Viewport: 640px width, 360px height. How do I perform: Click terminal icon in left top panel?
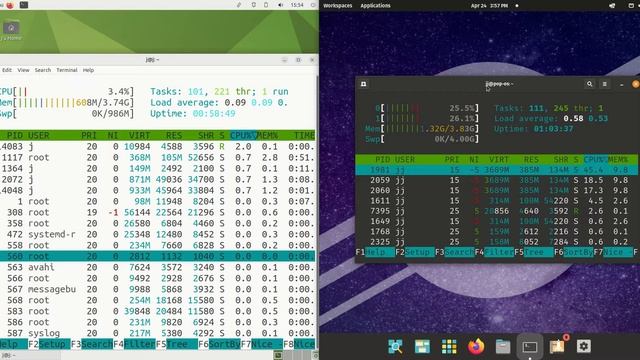[24, 5]
